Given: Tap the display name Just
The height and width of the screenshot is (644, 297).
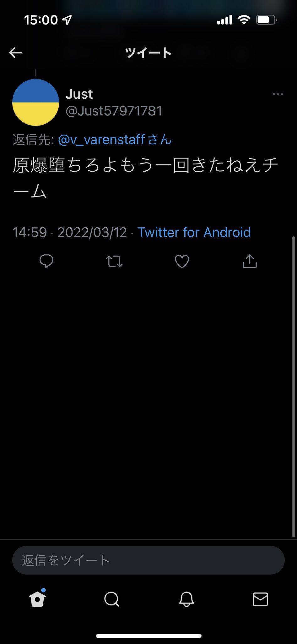Looking at the screenshot, I should point(79,94).
